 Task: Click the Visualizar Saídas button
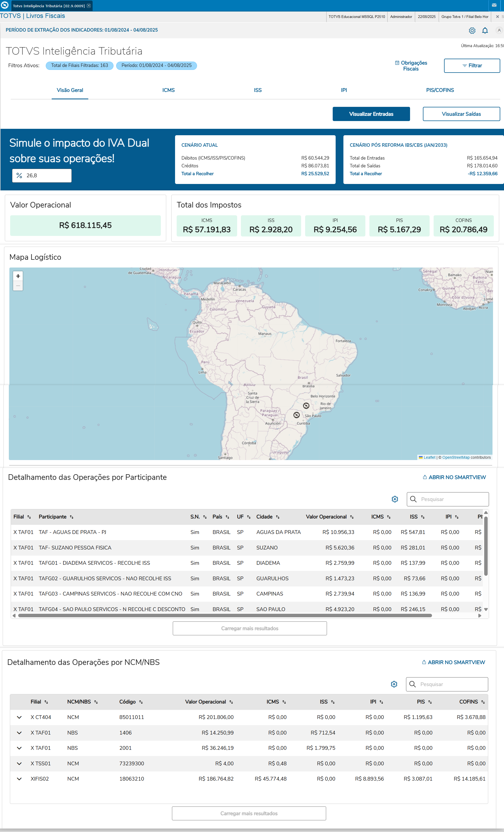461,114
